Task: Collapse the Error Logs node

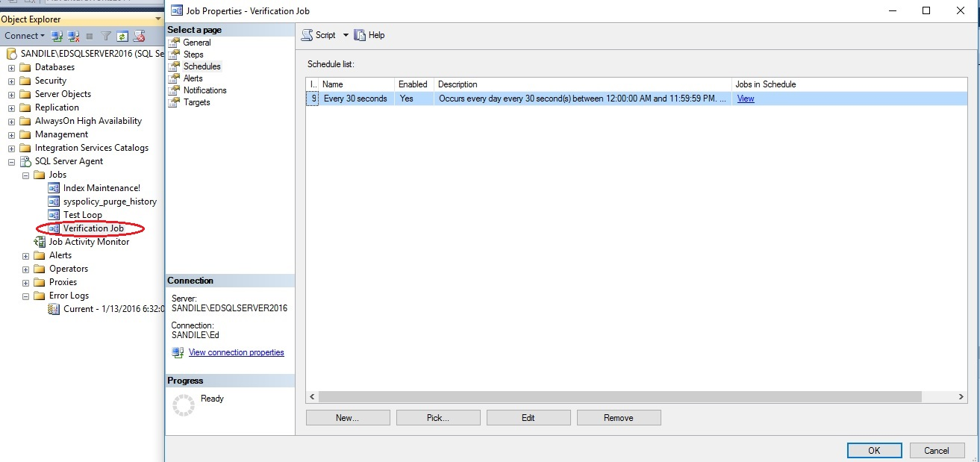Action: click(26, 296)
